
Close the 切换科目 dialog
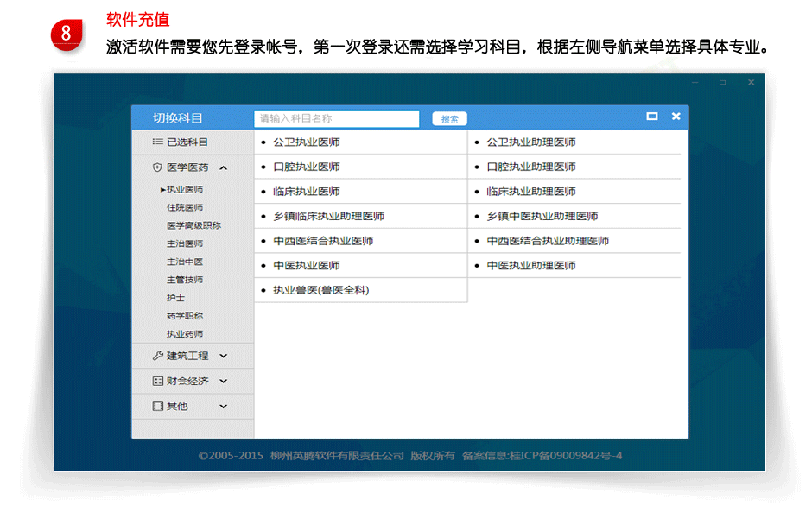coord(676,117)
